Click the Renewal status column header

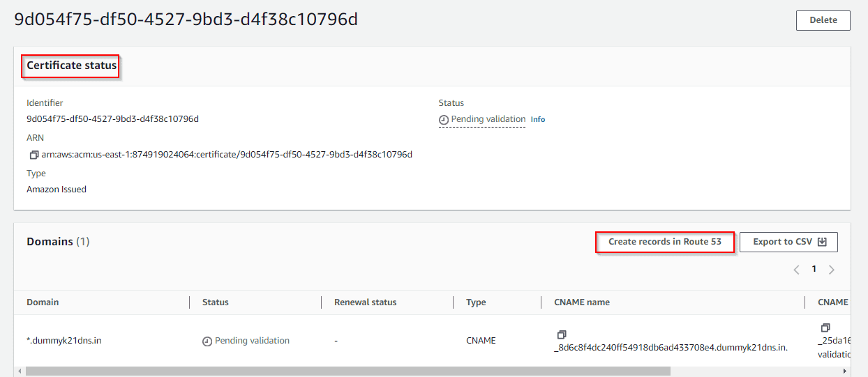tap(365, 302)
